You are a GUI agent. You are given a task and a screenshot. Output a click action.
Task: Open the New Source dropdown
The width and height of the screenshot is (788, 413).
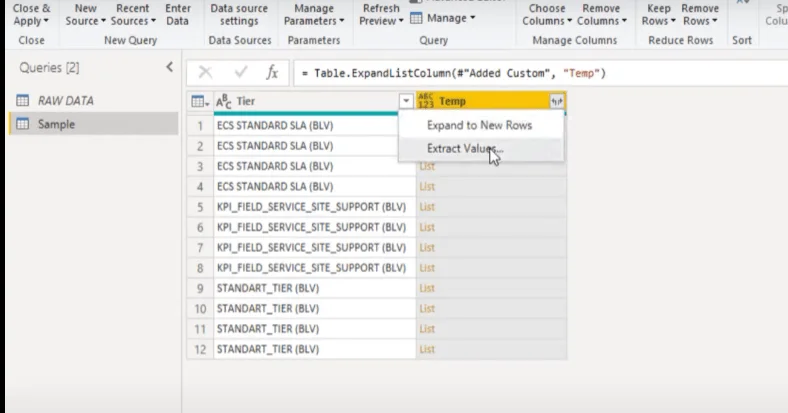[85, 15]
